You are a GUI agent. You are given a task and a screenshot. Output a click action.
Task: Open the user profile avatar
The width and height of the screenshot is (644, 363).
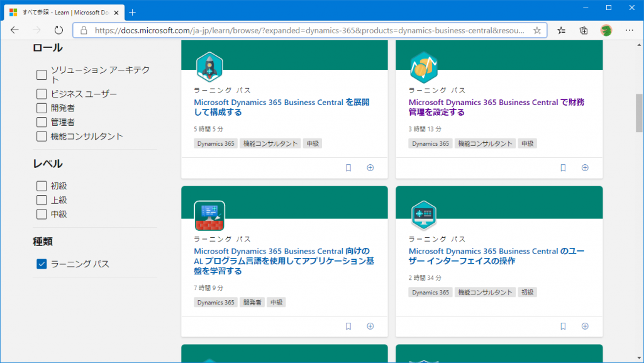click(x=606, y=30)
